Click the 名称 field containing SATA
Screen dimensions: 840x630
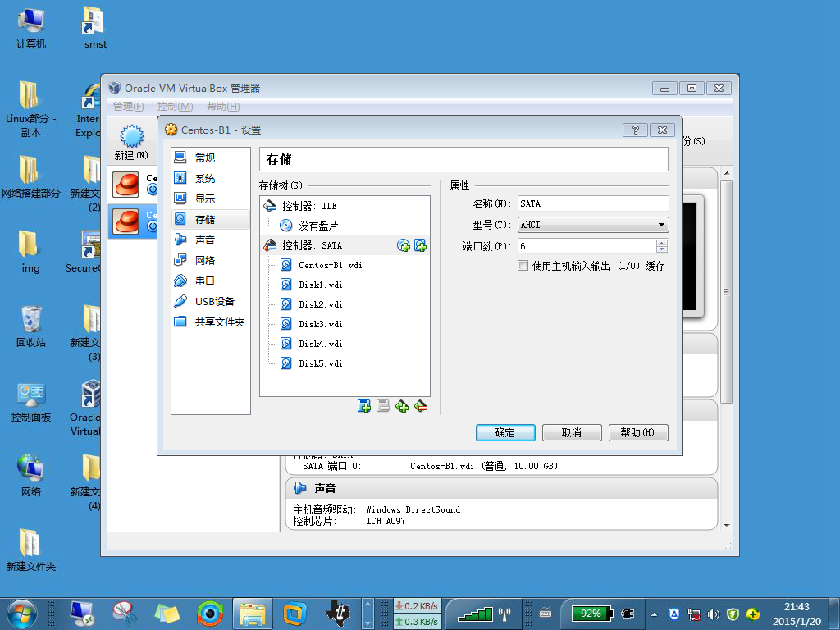pos(593,203)
